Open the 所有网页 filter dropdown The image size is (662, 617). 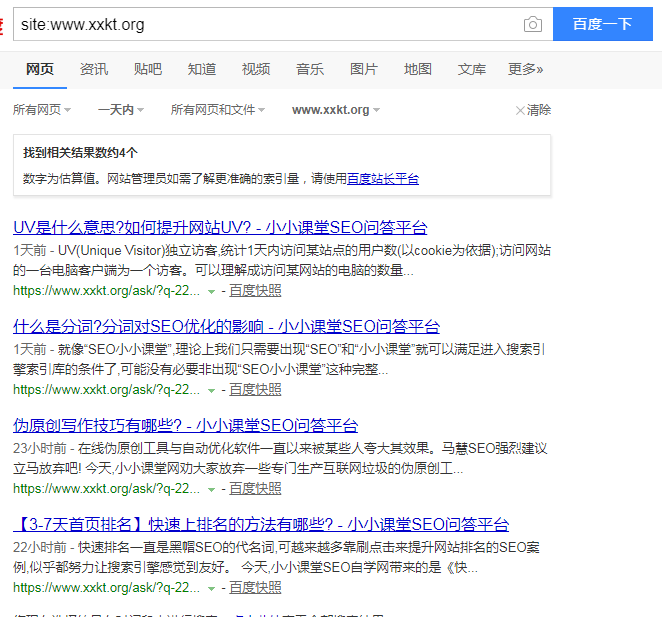pyautogui.click(x=42, y=110)
